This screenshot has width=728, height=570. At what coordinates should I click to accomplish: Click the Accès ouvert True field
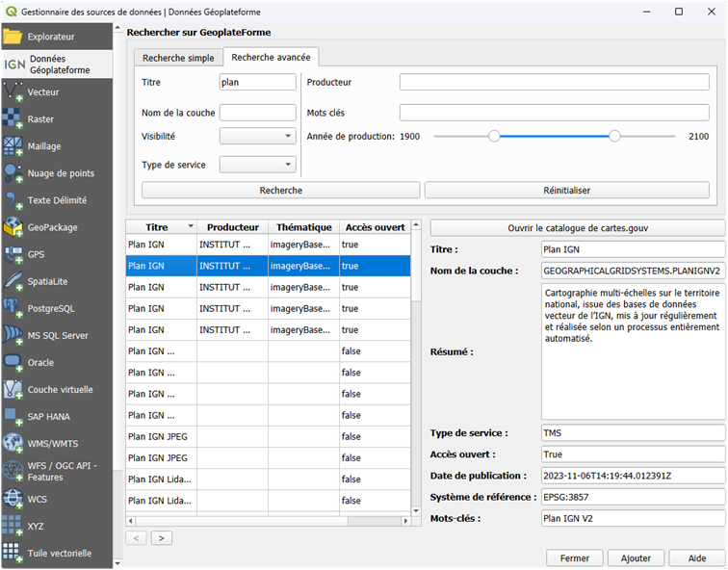point(634,453)
